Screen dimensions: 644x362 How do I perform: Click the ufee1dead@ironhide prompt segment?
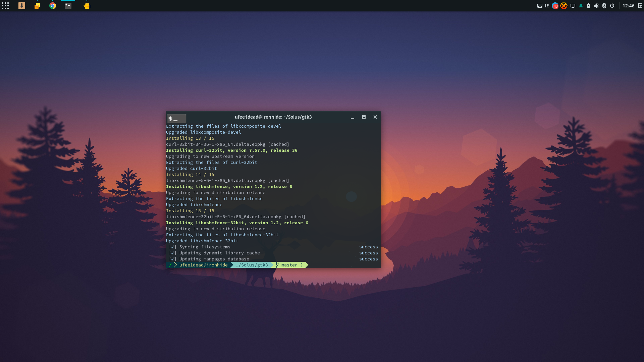[203, 265]
